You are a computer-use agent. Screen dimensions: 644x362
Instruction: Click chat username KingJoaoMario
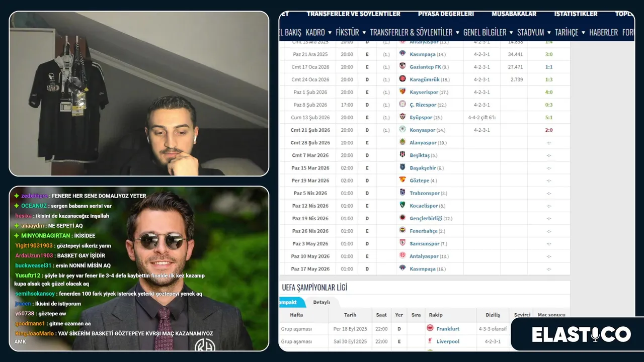34,333
